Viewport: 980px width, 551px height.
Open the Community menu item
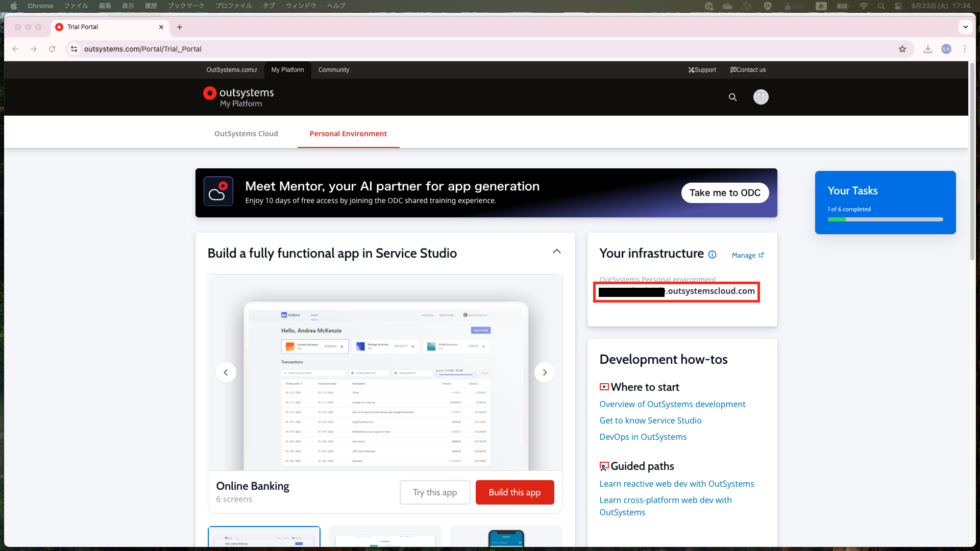pyautogui.click(x=334, y=70)
